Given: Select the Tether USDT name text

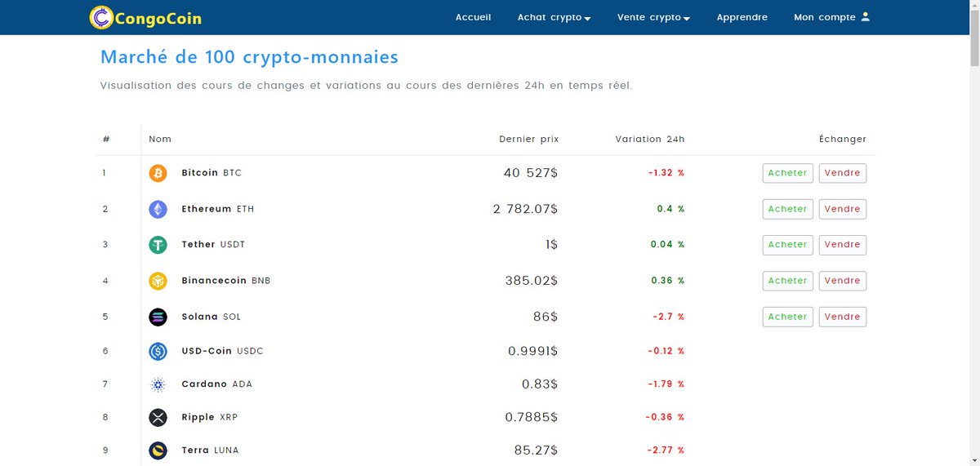Looking at the screenshot, I should 213,245.
